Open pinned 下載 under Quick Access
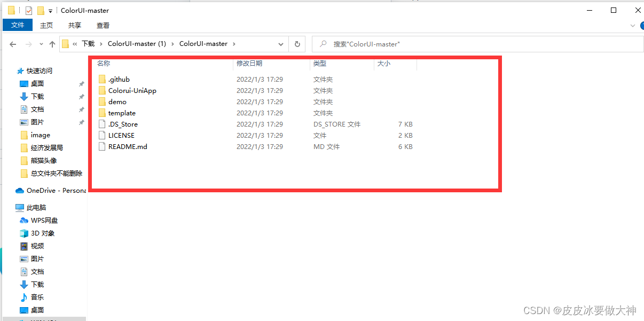The height and width of the screenshot is (321, 644). click(x=37, y=97)
